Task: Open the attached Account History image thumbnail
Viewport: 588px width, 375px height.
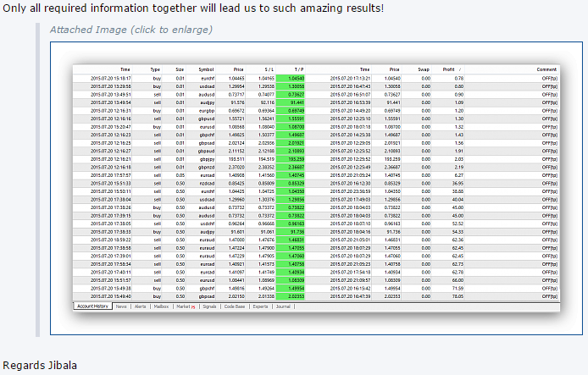Action: (316, 188)
